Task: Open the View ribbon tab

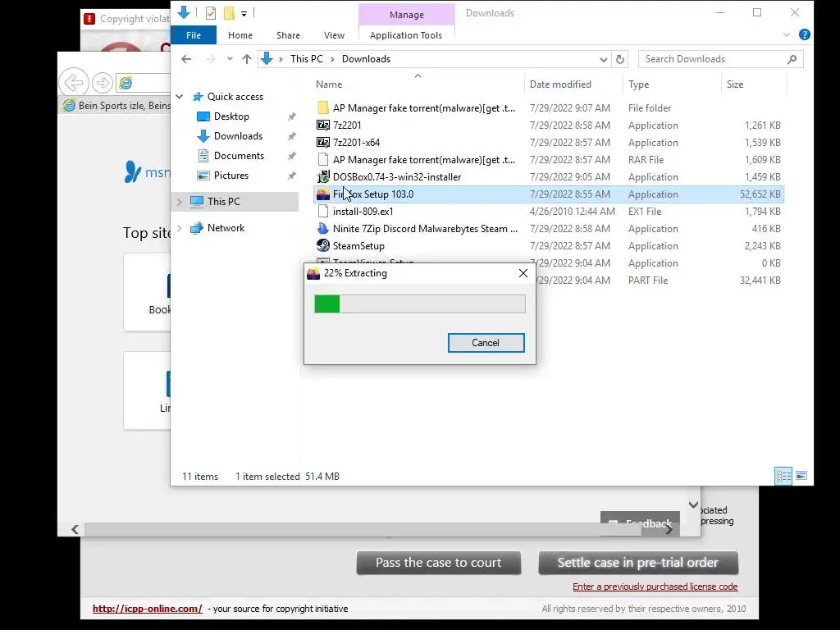Action: click(335, 35)
